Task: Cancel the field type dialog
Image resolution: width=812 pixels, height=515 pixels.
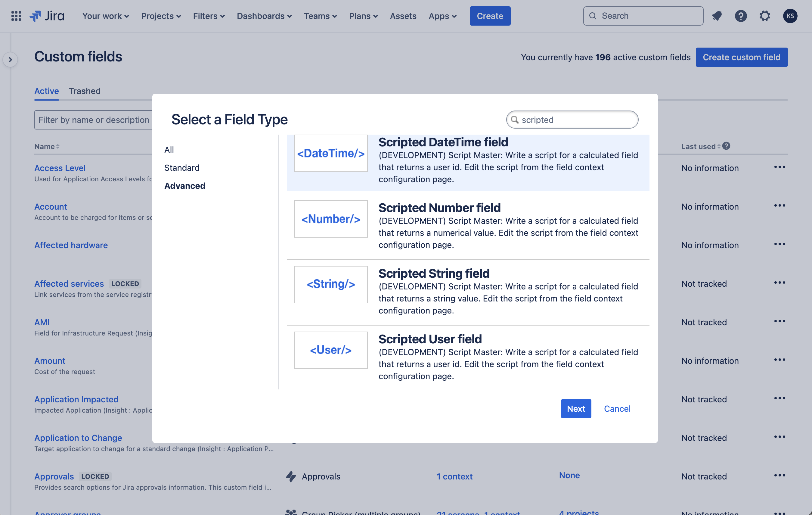Action: click(x=617, y=408)
